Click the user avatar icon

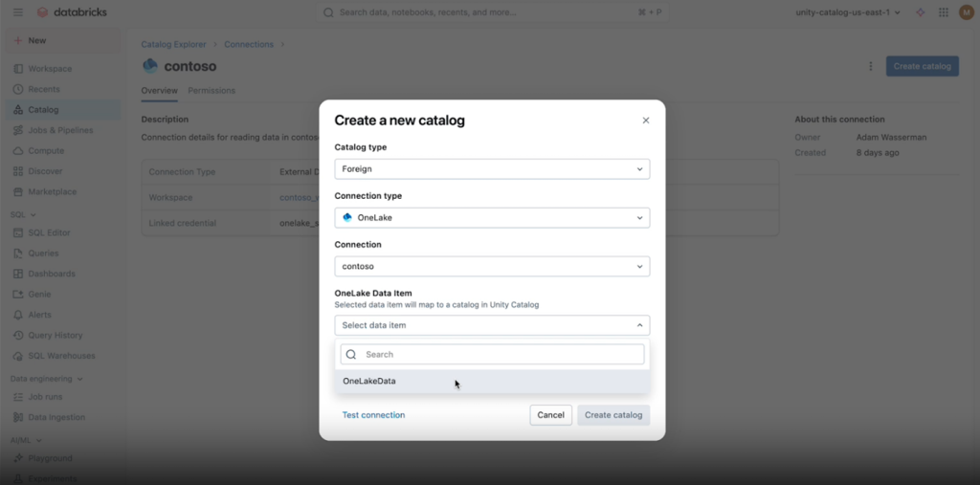pyautogui.click(x=966, y=12)
